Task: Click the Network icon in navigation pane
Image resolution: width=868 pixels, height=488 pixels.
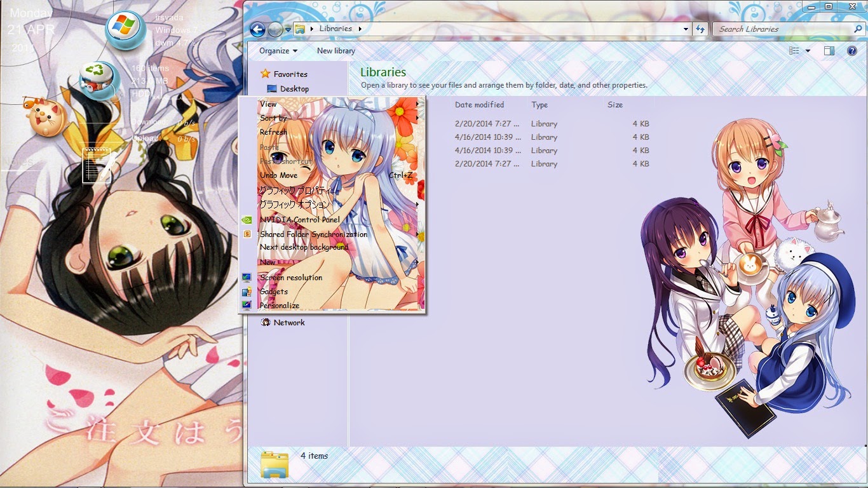Action: coord(266,322)
